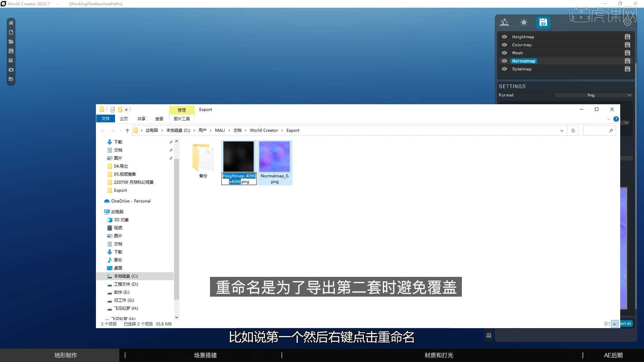
Task: Click the Explorer search magnifier icon
Action: [x=611, y=131]
